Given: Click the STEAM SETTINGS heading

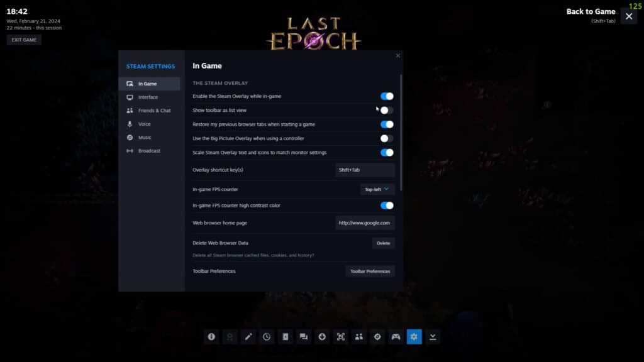Looking at the screenshot, I should [x=150, y=67].
